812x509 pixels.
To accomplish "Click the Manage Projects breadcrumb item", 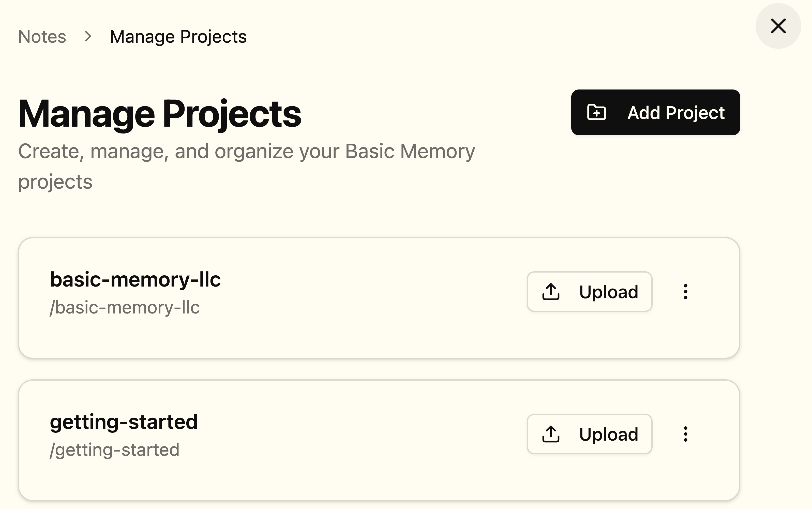I will point(178,36).
